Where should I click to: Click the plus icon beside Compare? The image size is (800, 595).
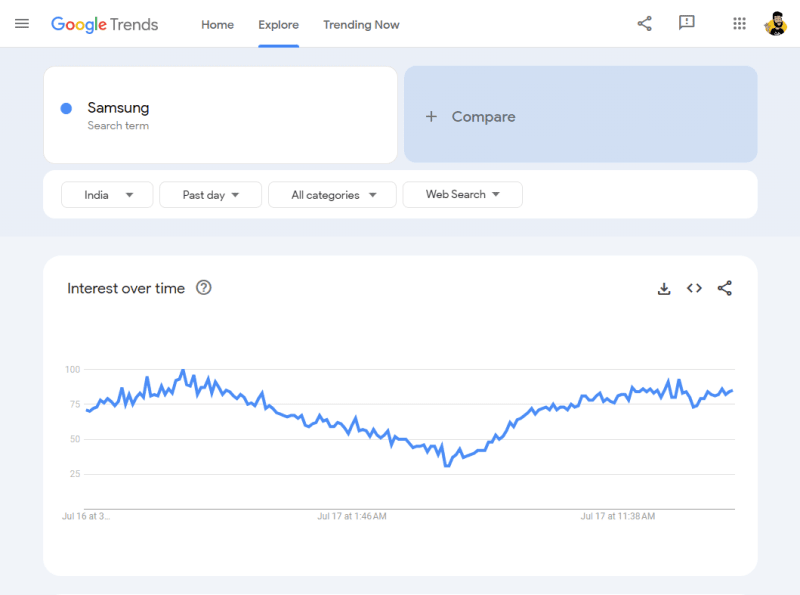click(x=431, y=116)
